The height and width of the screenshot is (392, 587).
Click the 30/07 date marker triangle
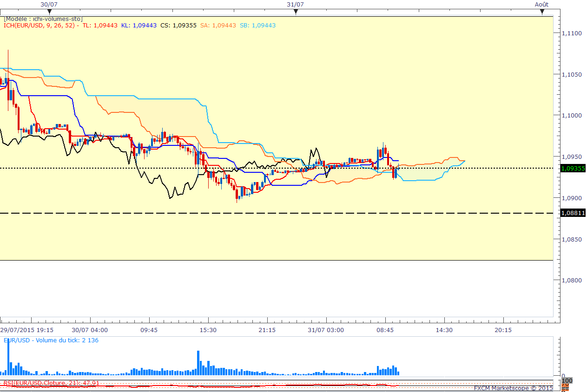[49, 12]
